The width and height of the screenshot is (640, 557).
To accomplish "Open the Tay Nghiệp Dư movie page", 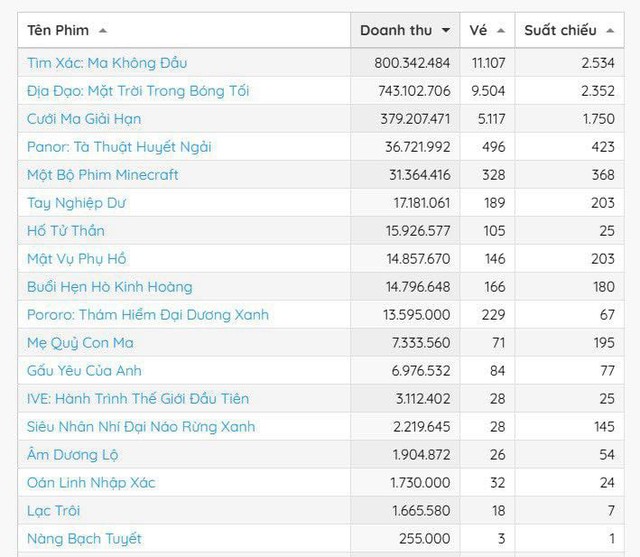I will coord(77,203).
